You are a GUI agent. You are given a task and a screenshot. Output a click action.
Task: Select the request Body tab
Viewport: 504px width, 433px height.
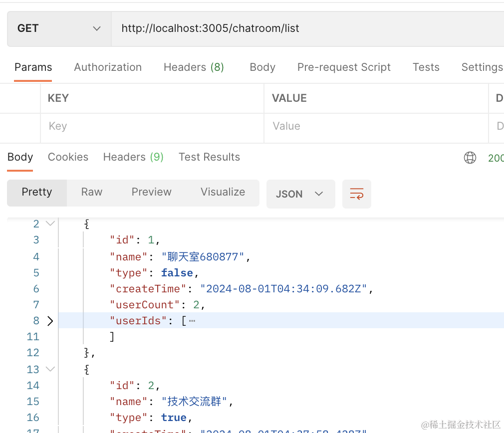(262, 67)
